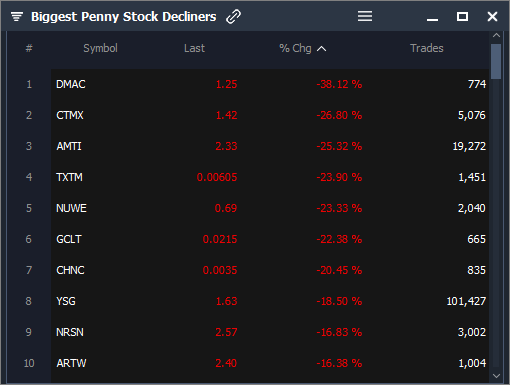
Task: Minimize the Decliners window
Action: point(432,19)
